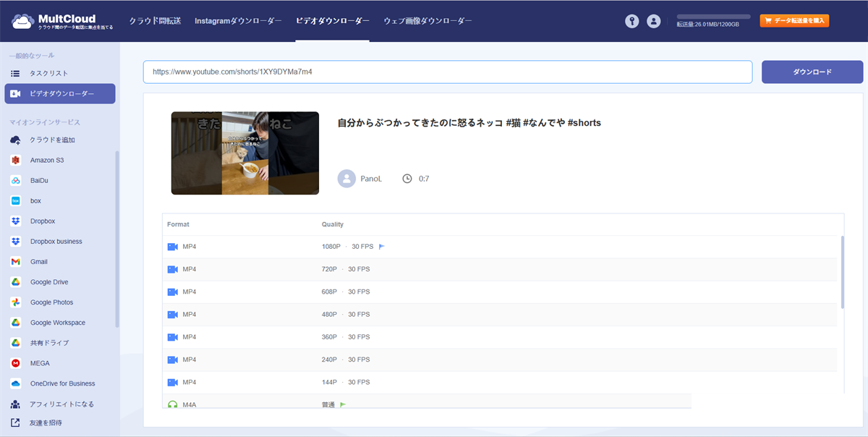The width and height of the screenshot is (868, 437).
Task: Select the Dropbox icon in sidebar
Action: [x=16, y=221]
